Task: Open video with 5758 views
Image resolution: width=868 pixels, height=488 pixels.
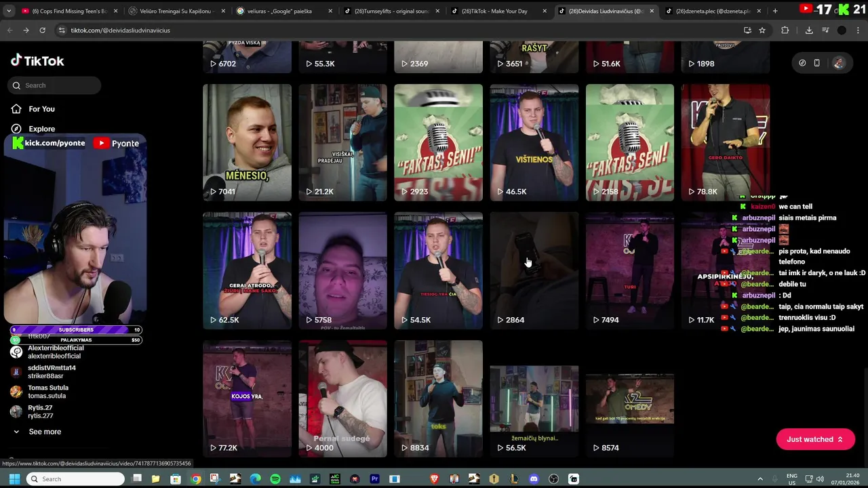Action: coord(342,270)
